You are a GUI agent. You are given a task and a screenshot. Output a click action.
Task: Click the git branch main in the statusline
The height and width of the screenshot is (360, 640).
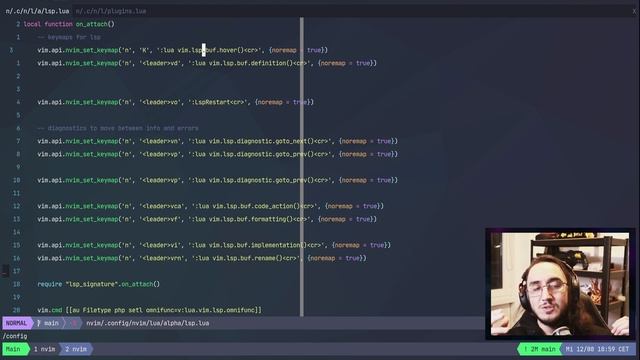48,323
